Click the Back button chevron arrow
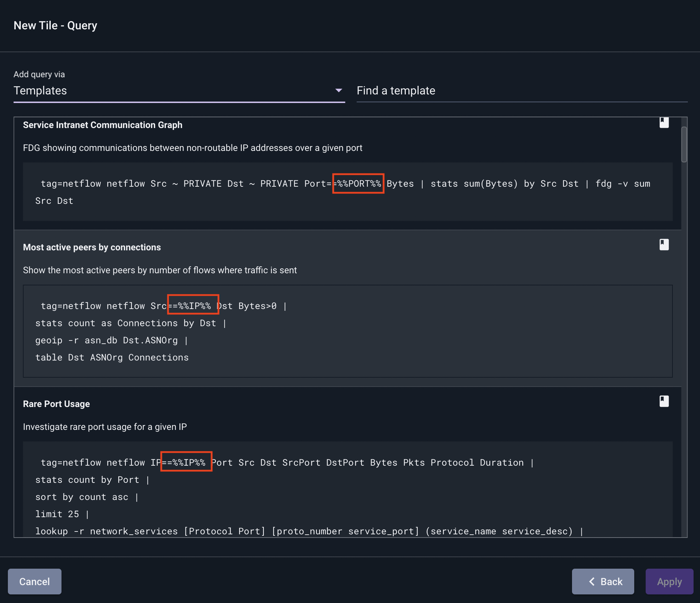The image size is (700, 603). pyautogui.click(x=592, y=582)
